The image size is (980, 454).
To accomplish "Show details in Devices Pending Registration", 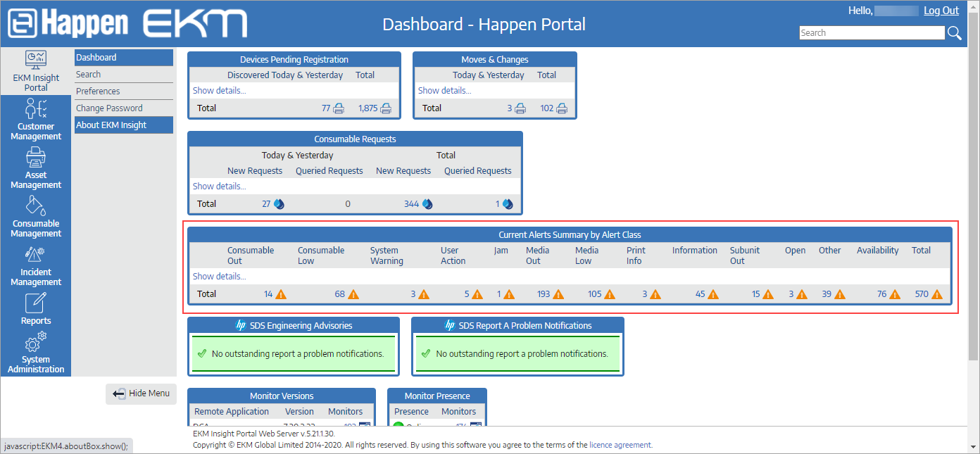I will point(219,91).
